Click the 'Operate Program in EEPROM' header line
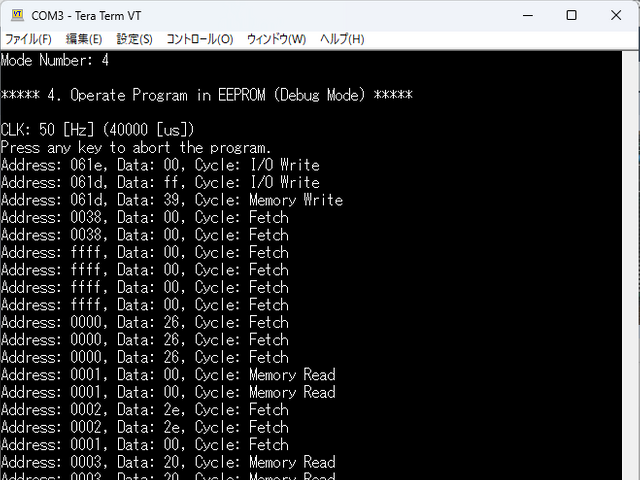Image resolution: width=640 pixels, height=480 pixels. pyautogui.click(x=206, y=95)
